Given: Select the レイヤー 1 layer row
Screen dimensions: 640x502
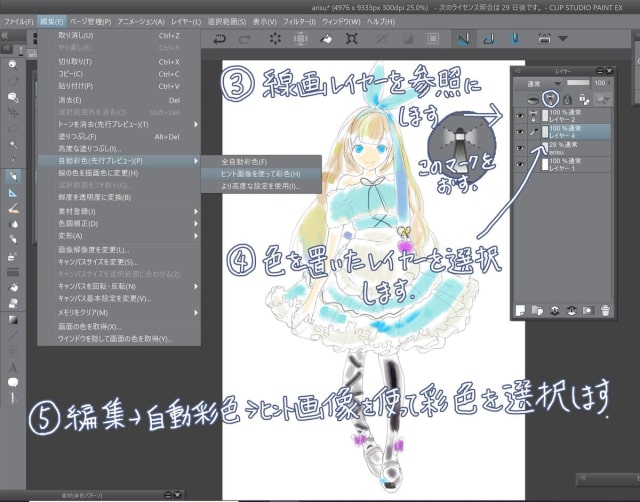Looking at the screenshot, I should point(562,164).
